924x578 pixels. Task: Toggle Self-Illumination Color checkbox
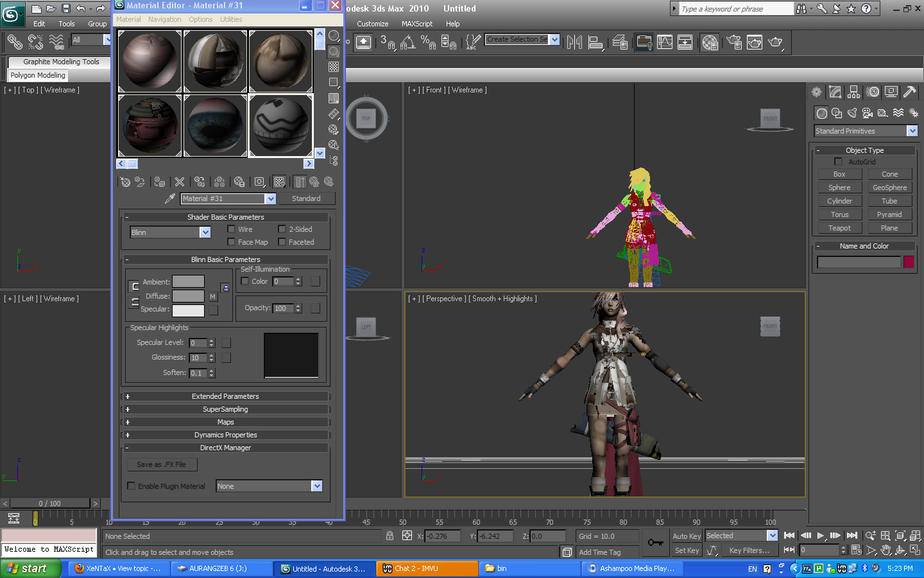[x=244, y=281]
